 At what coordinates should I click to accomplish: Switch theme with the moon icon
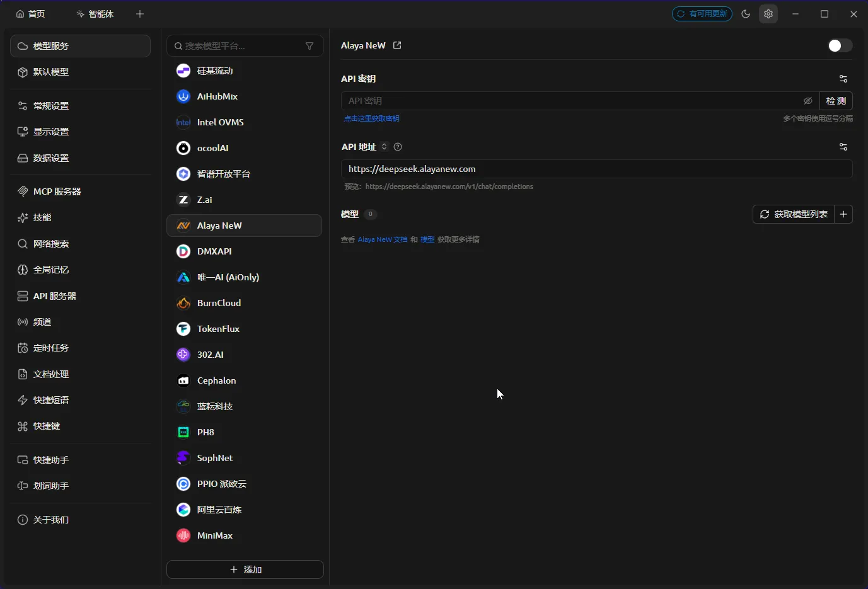pos(746,14)
